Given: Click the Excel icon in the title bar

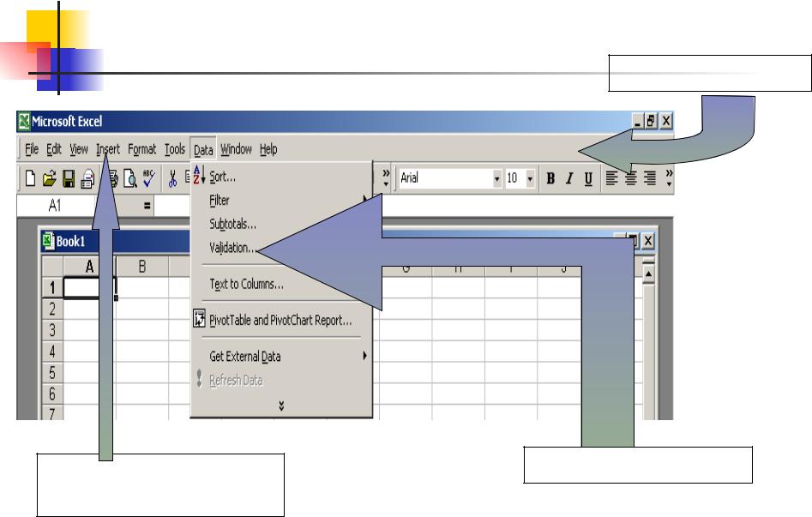Looking at the screenshot, I should [x=24, y=122].
